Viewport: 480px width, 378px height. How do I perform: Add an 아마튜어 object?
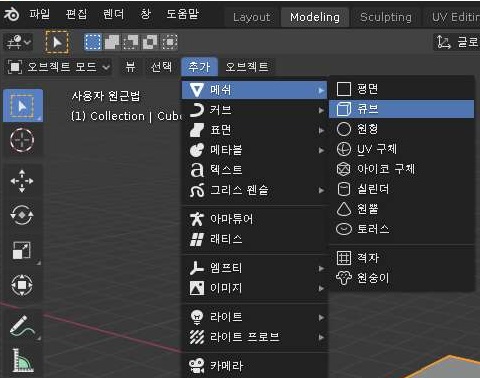click(x=255, y=219)
